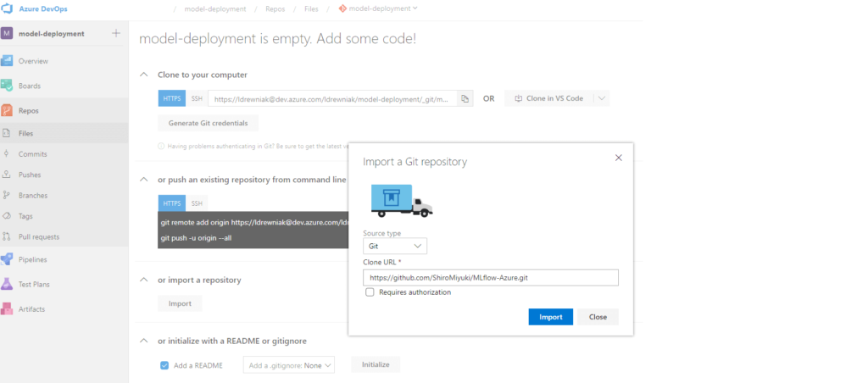The width and height of the screenshot is (868, 383).
Task: Click the Clone URL input field
Action: tap(491, 277)
